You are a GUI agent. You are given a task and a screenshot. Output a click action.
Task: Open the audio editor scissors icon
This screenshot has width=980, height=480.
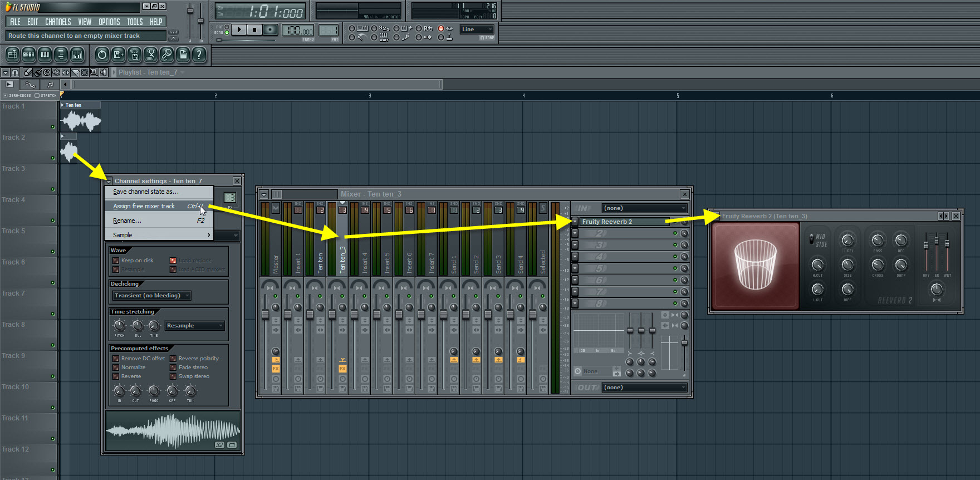point(150,55)
